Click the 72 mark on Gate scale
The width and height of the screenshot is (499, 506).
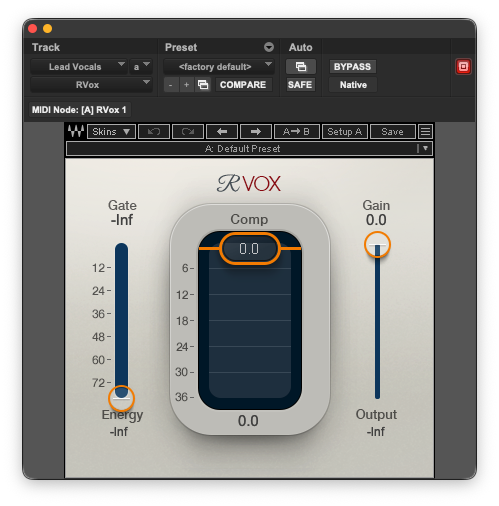pyautogui.click(x=99, y=383)
